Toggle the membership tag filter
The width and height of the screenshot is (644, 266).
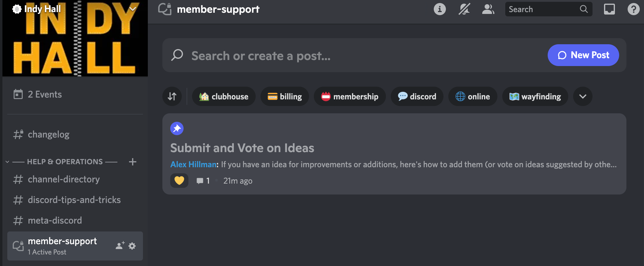pyautogui.click(x=350, y=96)
